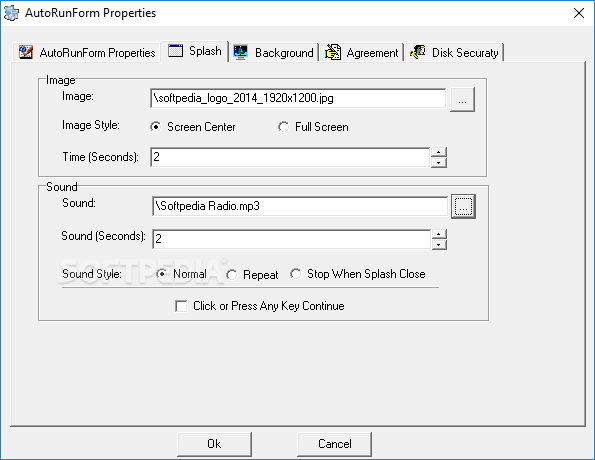Open the Background tab
Viewport: 595px width, 460px height.
coord(273,52)
